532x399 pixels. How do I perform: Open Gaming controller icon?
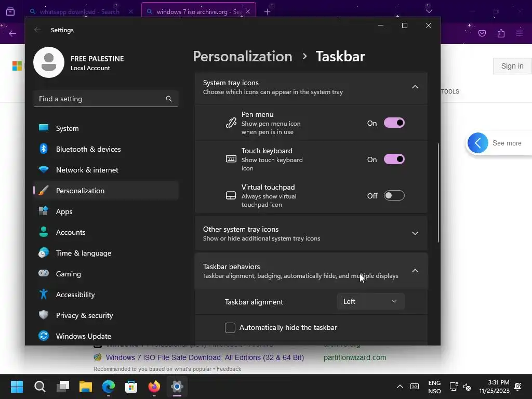click(44, 273)
